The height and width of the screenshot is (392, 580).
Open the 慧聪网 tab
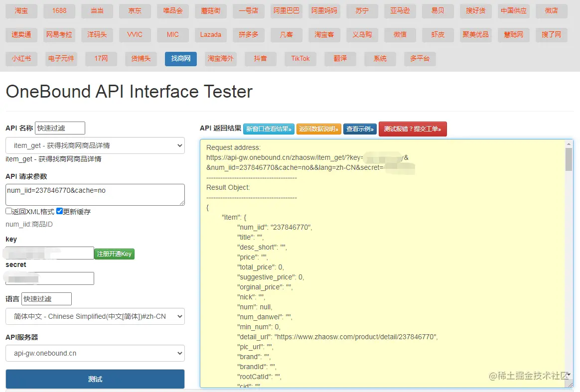point(513,35)
